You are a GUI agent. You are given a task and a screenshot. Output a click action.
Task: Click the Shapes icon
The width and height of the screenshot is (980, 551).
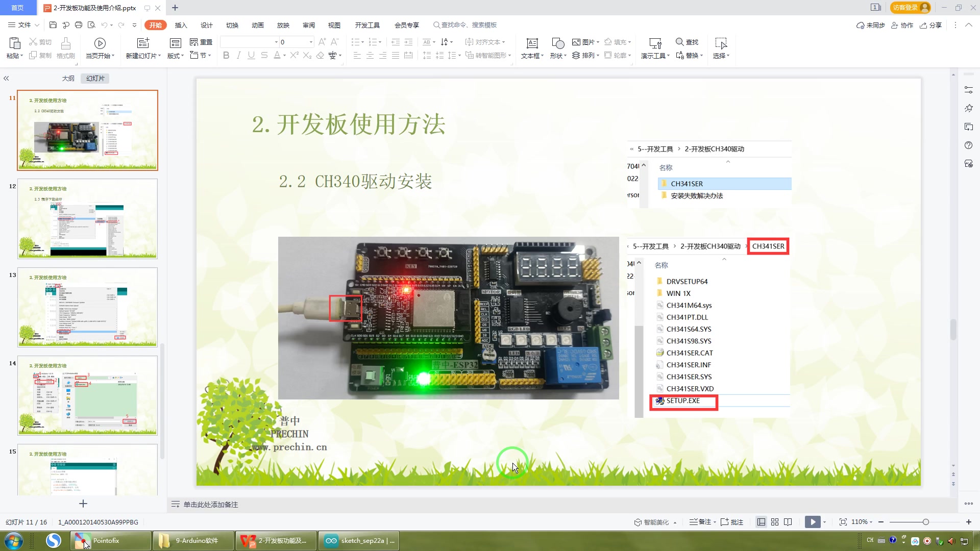[558, 43]
